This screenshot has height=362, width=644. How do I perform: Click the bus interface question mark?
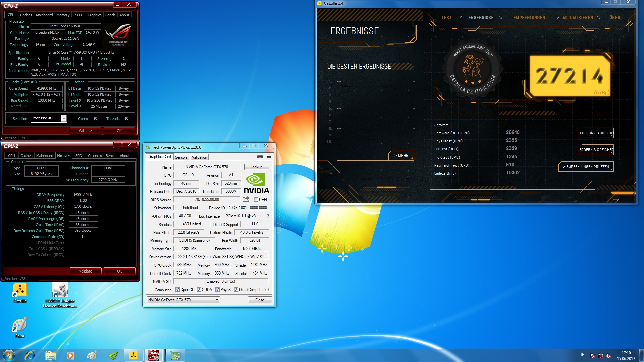point(268,216)
